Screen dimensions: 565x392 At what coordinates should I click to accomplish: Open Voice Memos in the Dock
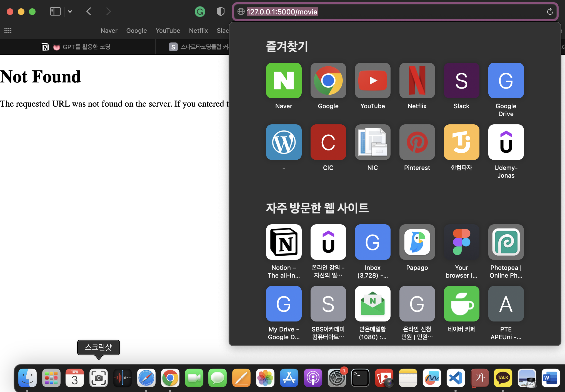click(122, 378)
